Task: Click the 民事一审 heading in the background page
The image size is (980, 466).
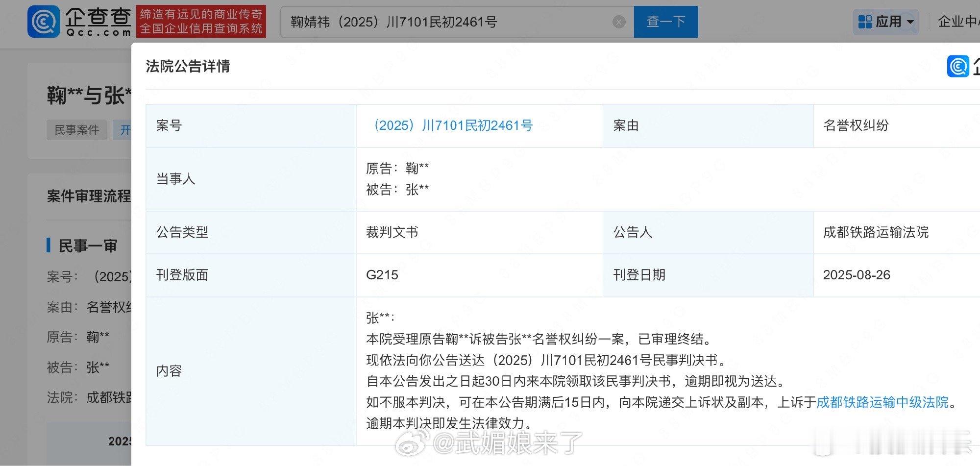Action: (88, 245)
